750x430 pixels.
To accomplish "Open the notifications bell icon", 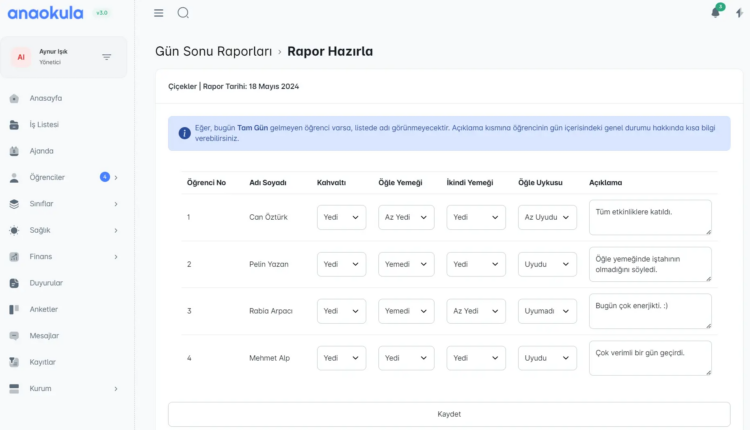I will coord(715,13).
